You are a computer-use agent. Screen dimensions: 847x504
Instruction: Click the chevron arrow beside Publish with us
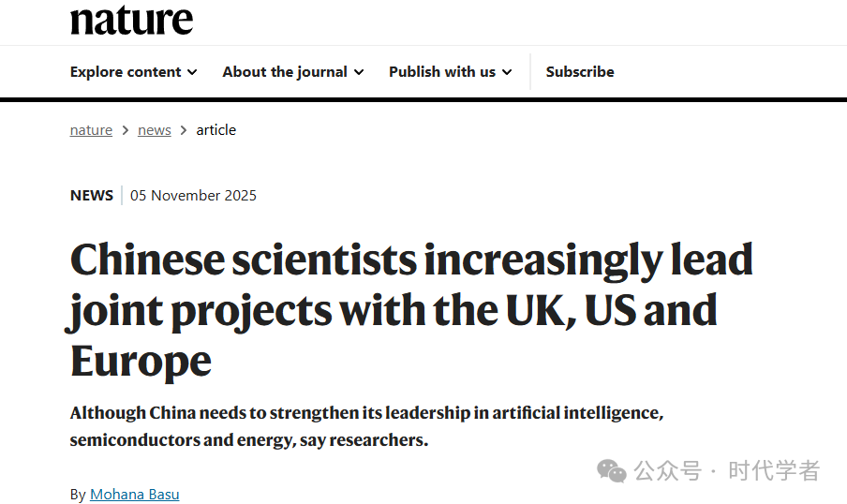click(x=507, y=72)
